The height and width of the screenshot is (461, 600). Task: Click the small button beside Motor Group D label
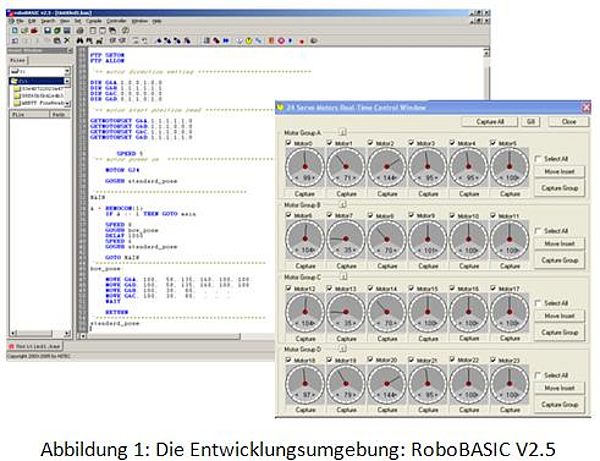click(x=343, y=349)
